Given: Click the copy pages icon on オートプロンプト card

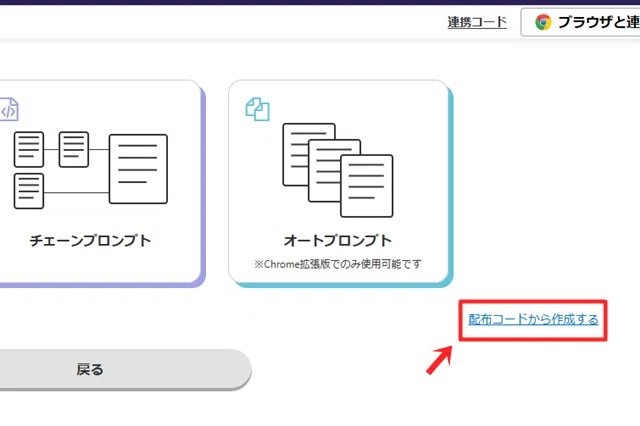Looking at the screenshot, I should point(257,109).
